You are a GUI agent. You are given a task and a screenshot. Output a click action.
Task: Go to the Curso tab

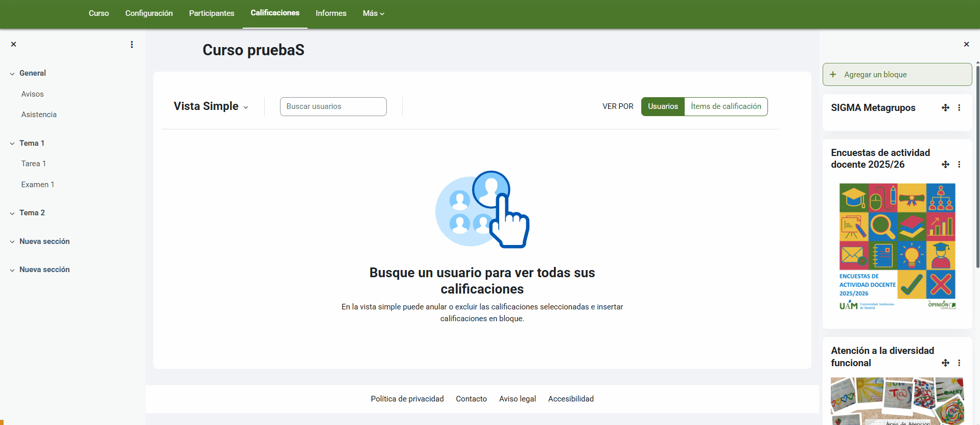99,13
